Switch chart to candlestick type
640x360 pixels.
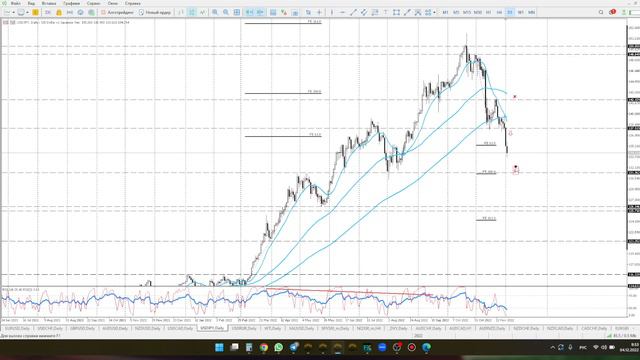pos(192,12)
